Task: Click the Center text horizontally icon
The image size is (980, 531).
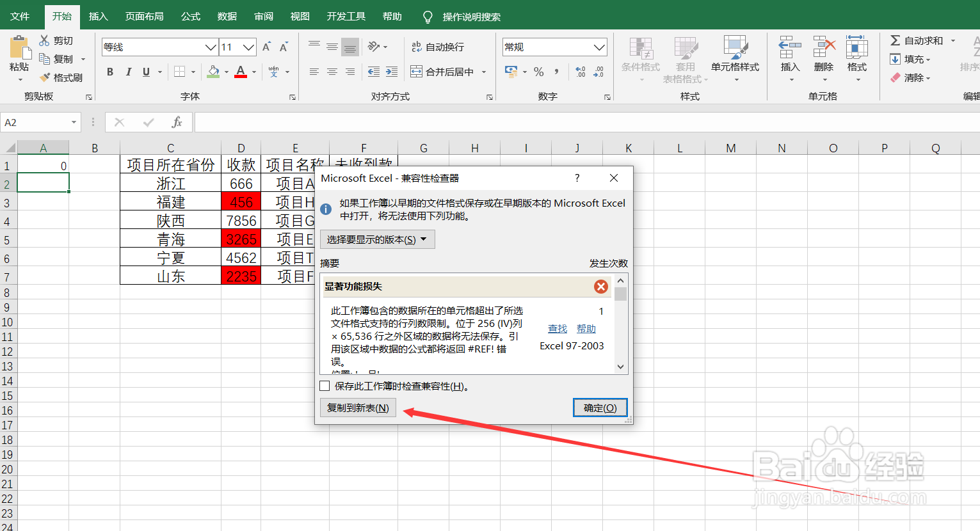Action: [332, 72]
